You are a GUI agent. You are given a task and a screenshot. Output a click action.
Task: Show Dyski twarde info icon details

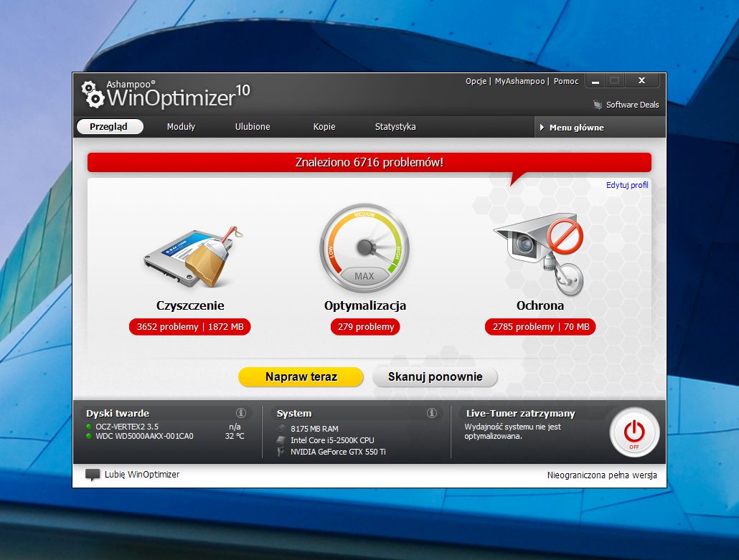(241, 413)
